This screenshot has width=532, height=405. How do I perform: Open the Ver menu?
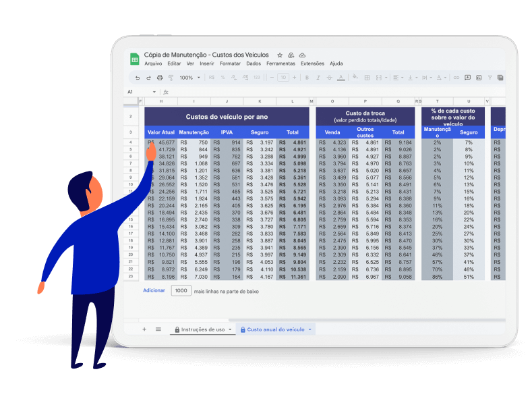190,63
